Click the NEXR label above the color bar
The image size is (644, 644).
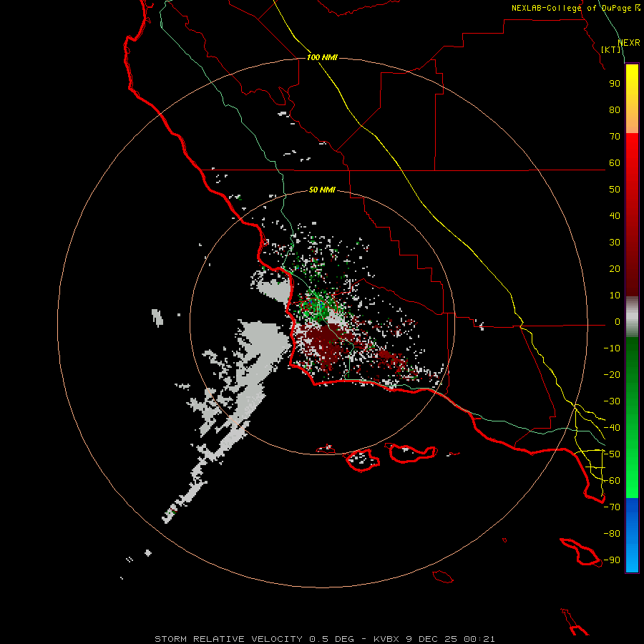[629, 43]
